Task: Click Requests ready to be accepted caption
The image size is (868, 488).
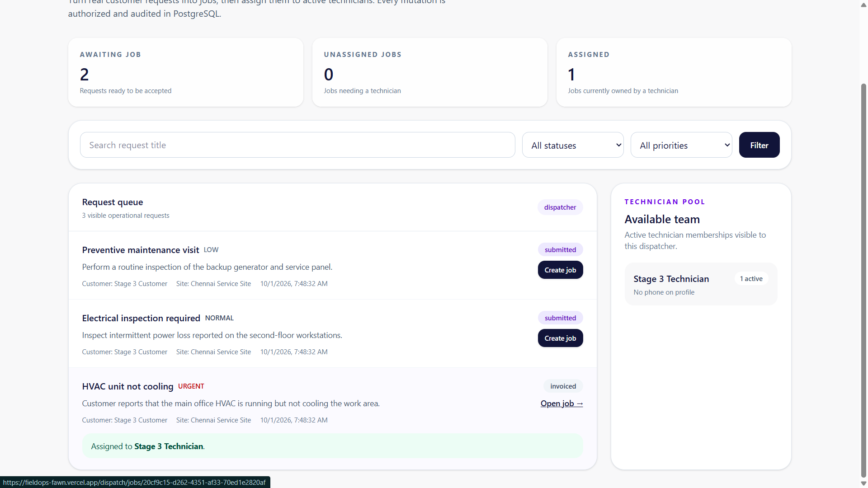Action: pos(126,91)
